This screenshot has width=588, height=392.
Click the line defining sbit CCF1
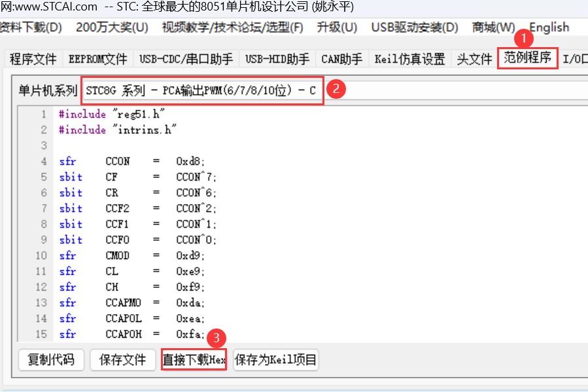pyautogui.click(x=137, y=224)
